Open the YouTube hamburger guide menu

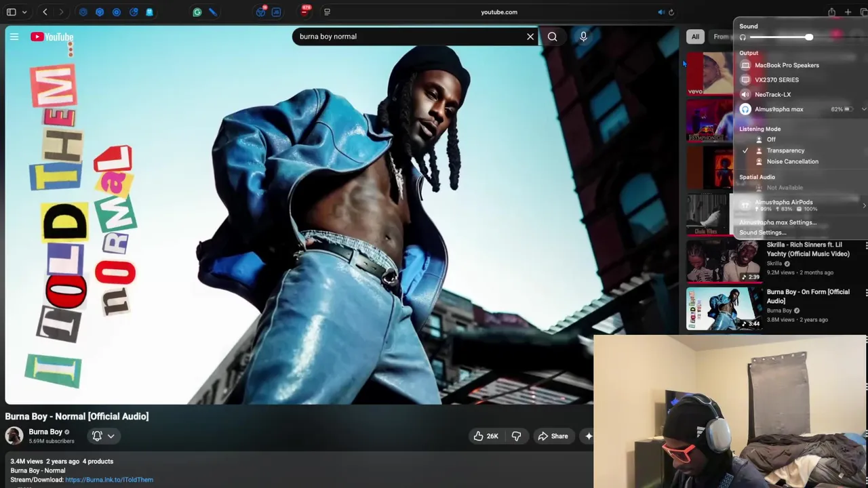click(14, 37)
